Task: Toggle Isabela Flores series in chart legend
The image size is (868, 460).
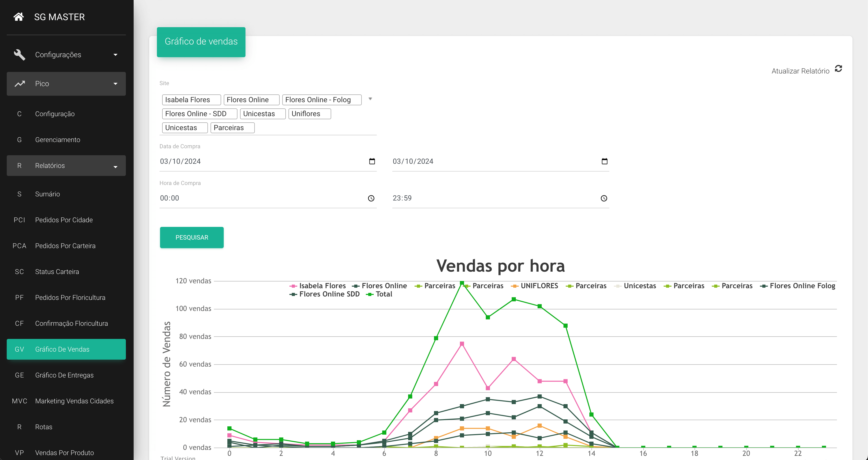Action: coord(322,286)
